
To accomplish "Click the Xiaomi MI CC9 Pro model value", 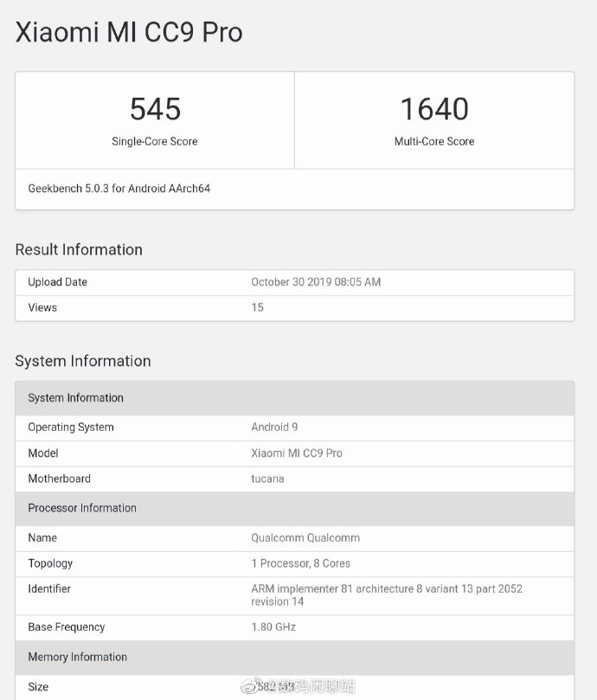I will (297, 453).
